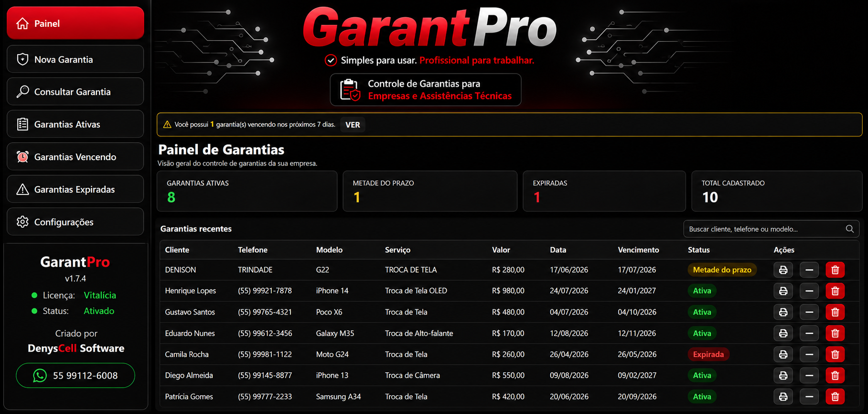
Task: Focus the Buscar cliente search field
Action: coord(771,229)
